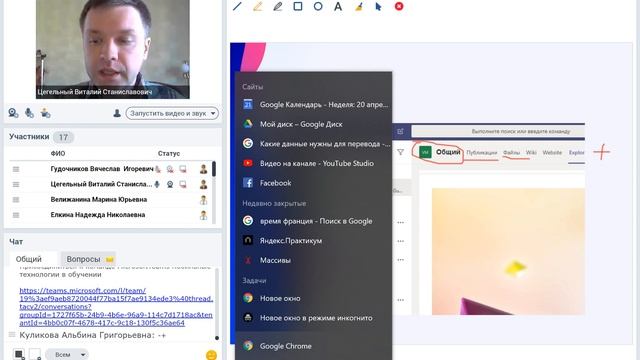Screen dimensions: 640x360
Task: Select the line drawing tool
Action: point(237,6)
